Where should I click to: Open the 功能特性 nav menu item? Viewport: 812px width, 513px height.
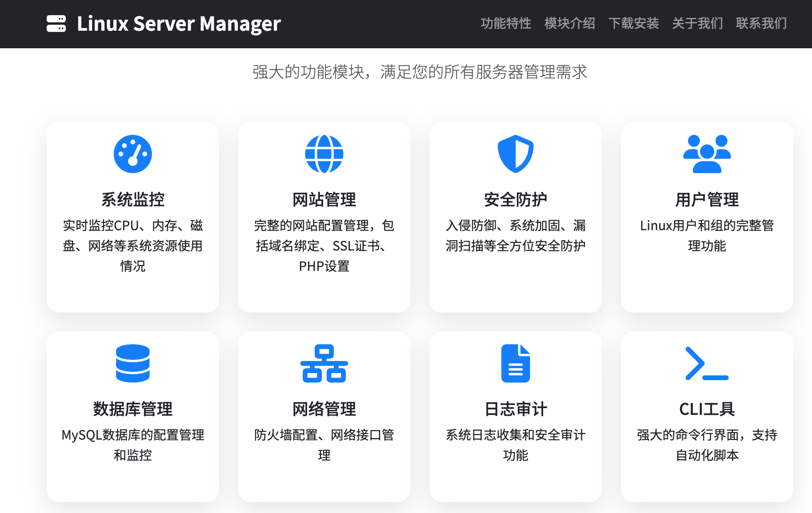click(506, 24)
